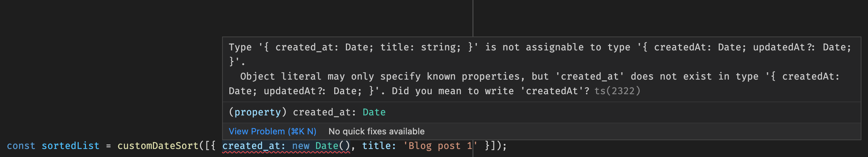The height and width of the screenshot is (157, 868).
Task: Click the View Problem link
Action: point(272,131)
